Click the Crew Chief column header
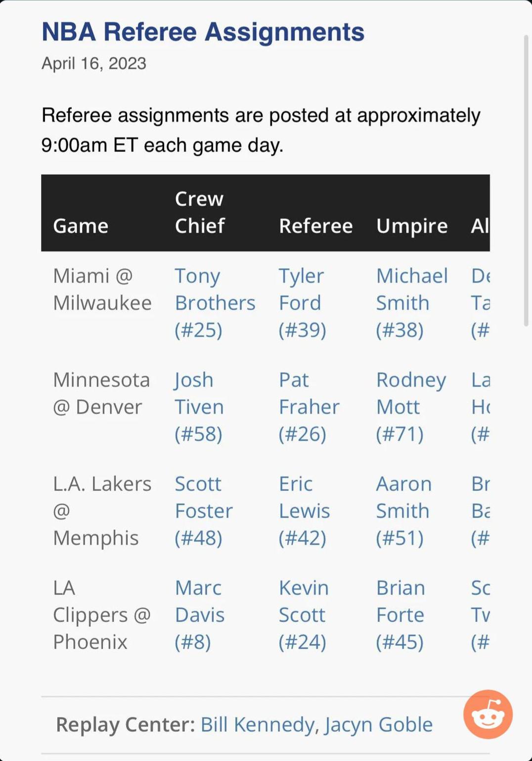This screenshot has height=761, width=532. point(199,212)
